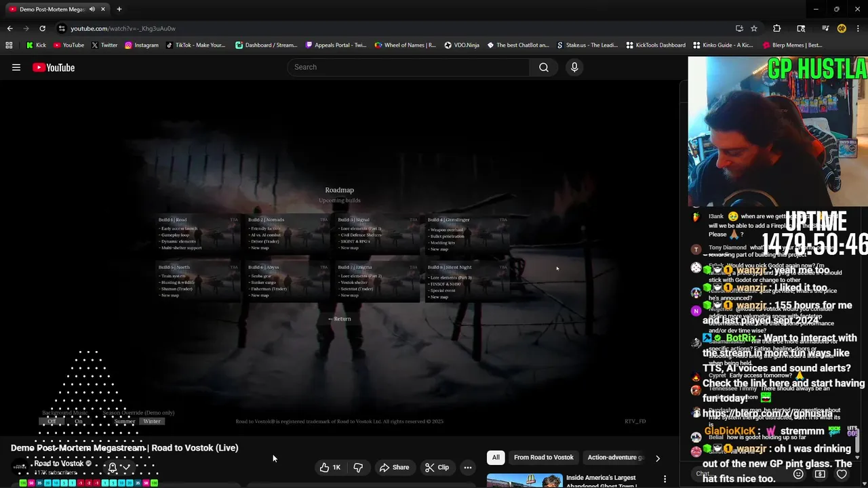Open the media control icon in toolbar
868x488 pixels.
pyautogui.click(x=825, y=28)
